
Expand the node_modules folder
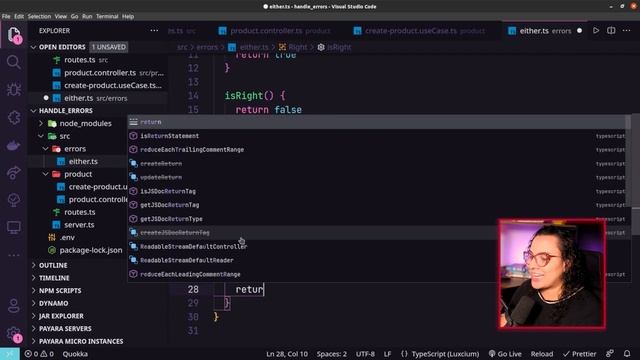pos(41,123)
